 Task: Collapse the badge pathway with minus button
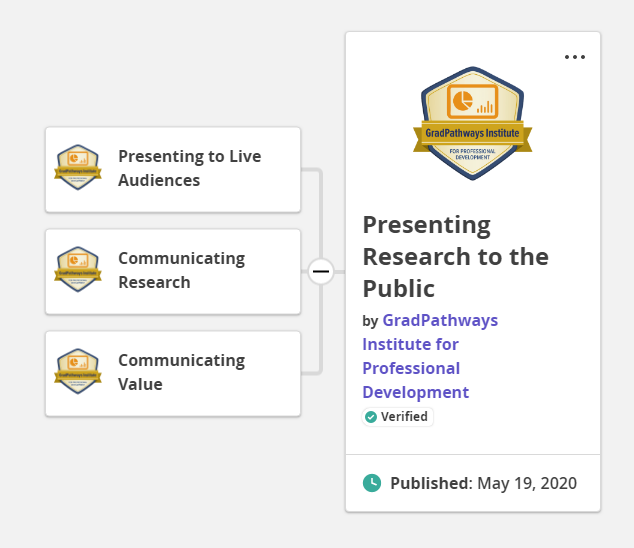coord(321,271)
